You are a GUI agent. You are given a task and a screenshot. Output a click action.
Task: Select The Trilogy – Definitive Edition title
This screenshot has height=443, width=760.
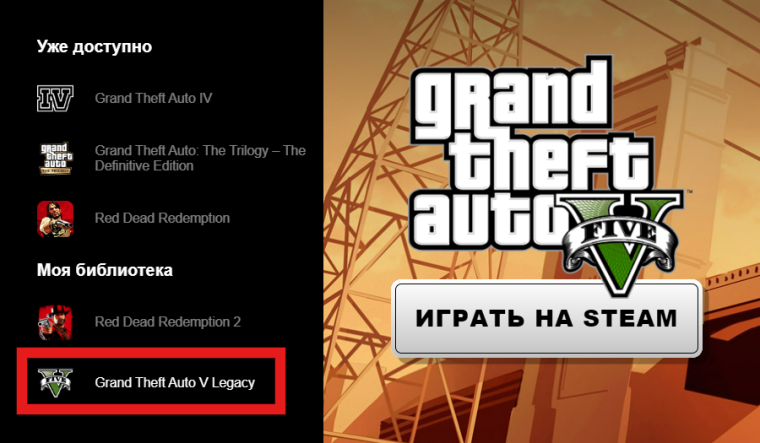[x=200, y=158]
